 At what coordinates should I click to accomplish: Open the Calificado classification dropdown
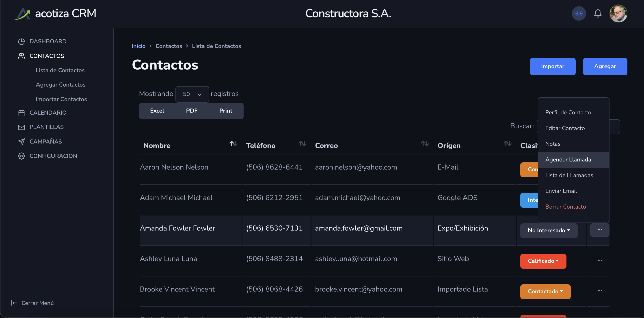pos(543,261)
